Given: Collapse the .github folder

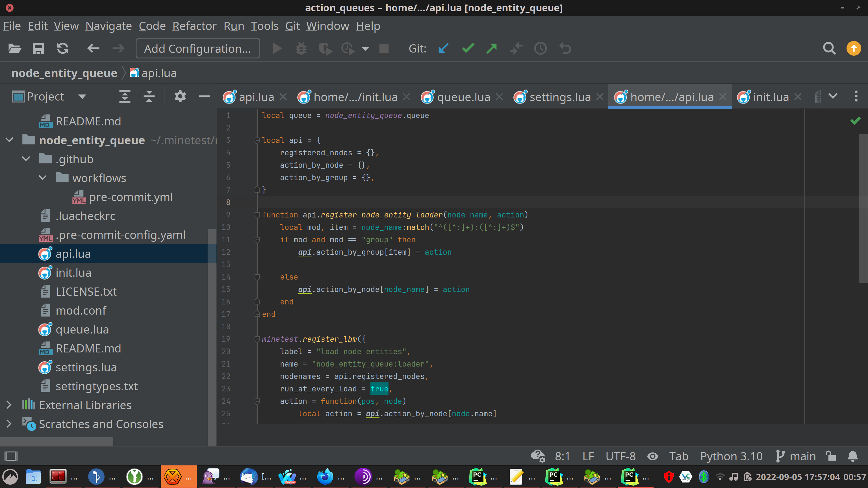Looking at the screenshot, I should (x=26, y=159).
